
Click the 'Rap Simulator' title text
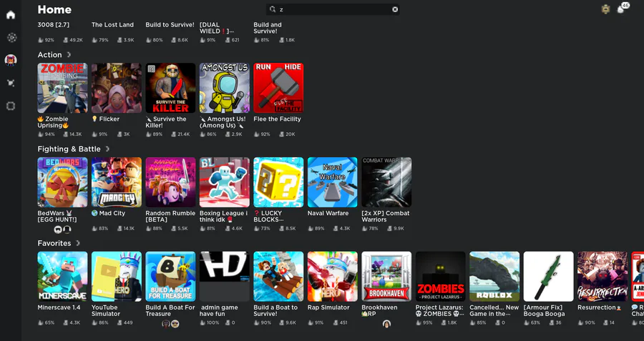point(328,307)
